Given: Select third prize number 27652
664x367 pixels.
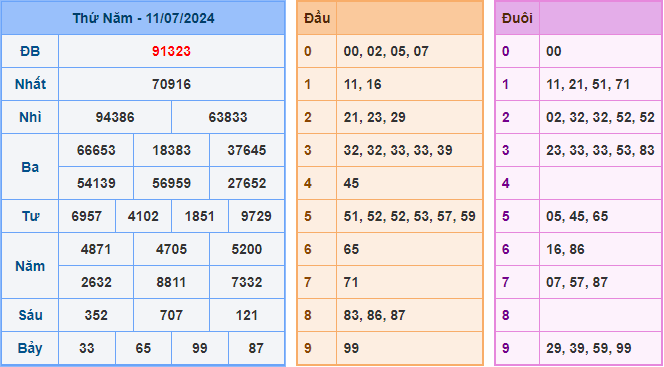Looking at the screenshot, I should [x=247, y=183].
